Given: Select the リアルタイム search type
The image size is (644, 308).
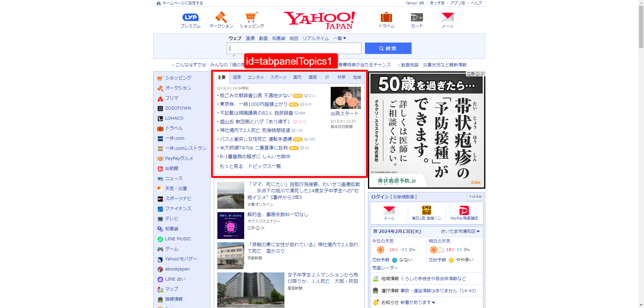Looking at the screenshot, I should click(316, 39).
